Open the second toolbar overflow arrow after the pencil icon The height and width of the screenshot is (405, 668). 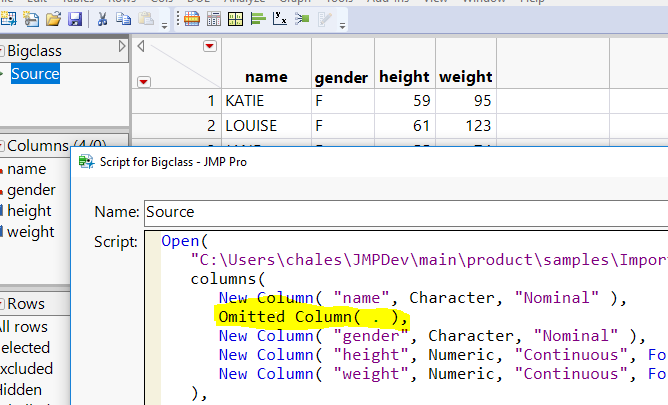(342, 26)
